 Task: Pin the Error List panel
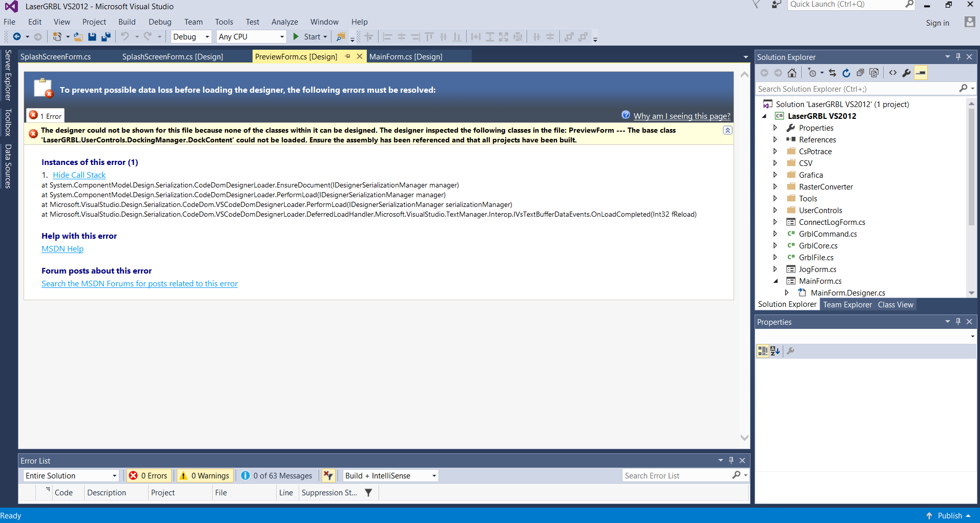(x=732, y=461)
